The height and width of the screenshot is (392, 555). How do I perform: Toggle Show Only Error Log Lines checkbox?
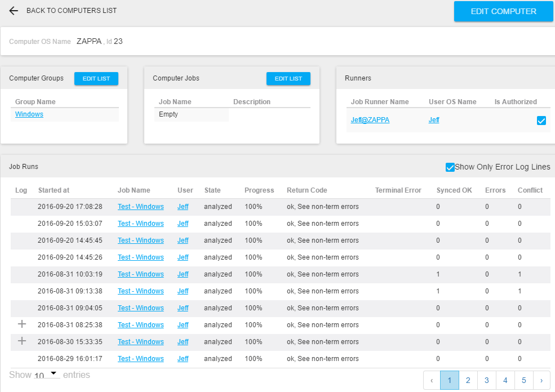pyautogui.click(x=450, y=167)
